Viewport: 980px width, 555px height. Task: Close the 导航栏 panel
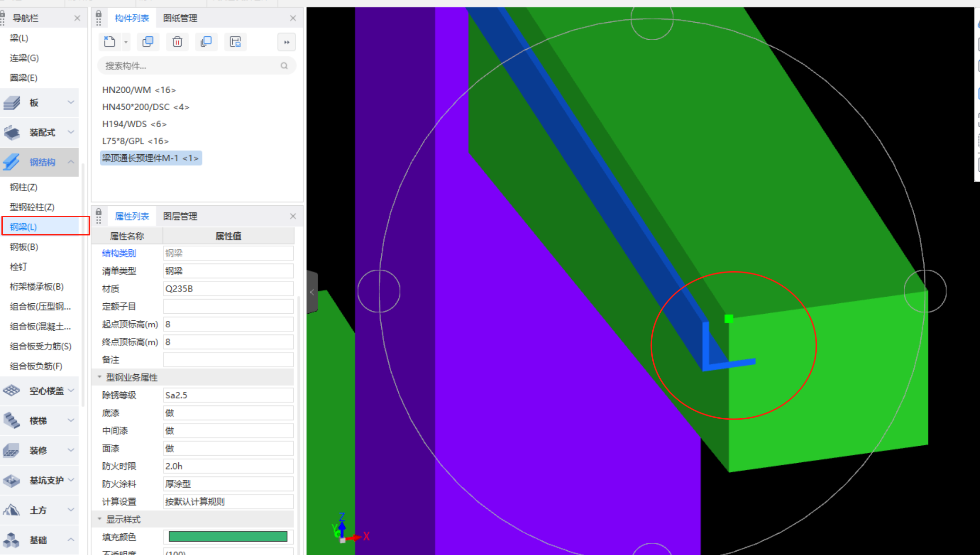coord(77,18)
